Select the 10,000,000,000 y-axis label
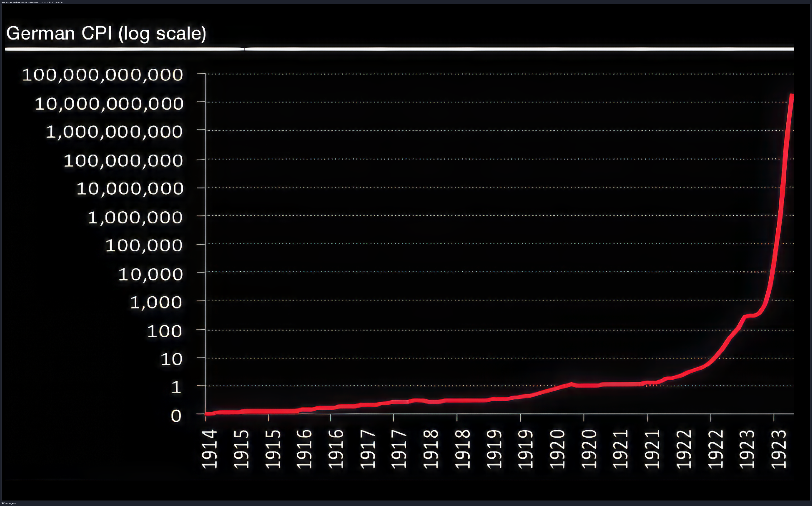The width and height of the screenshot is (812, 506). [x=109, y=104]
